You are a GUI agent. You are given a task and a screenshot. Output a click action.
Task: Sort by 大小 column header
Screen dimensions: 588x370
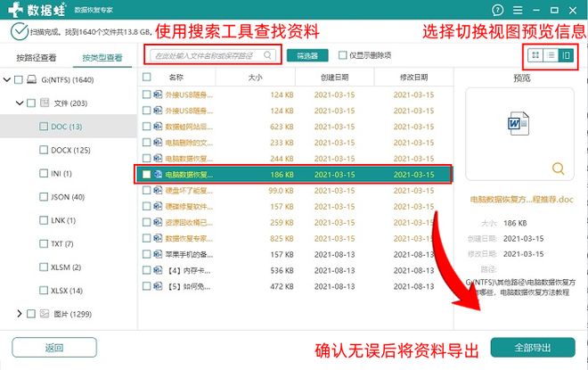[255, 78]
